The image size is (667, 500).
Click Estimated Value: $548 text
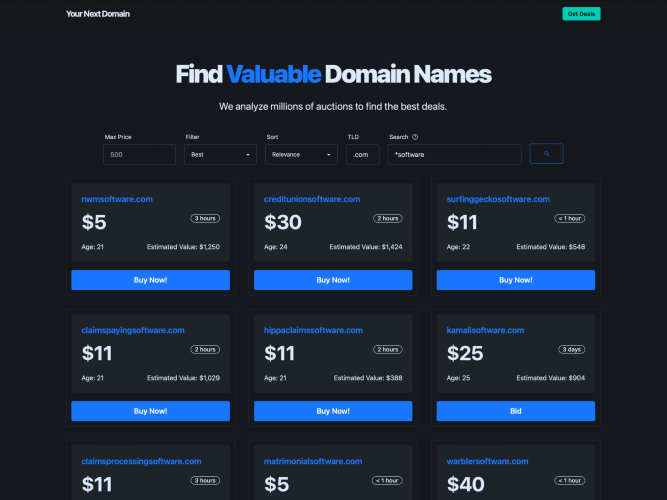(550, 247)
